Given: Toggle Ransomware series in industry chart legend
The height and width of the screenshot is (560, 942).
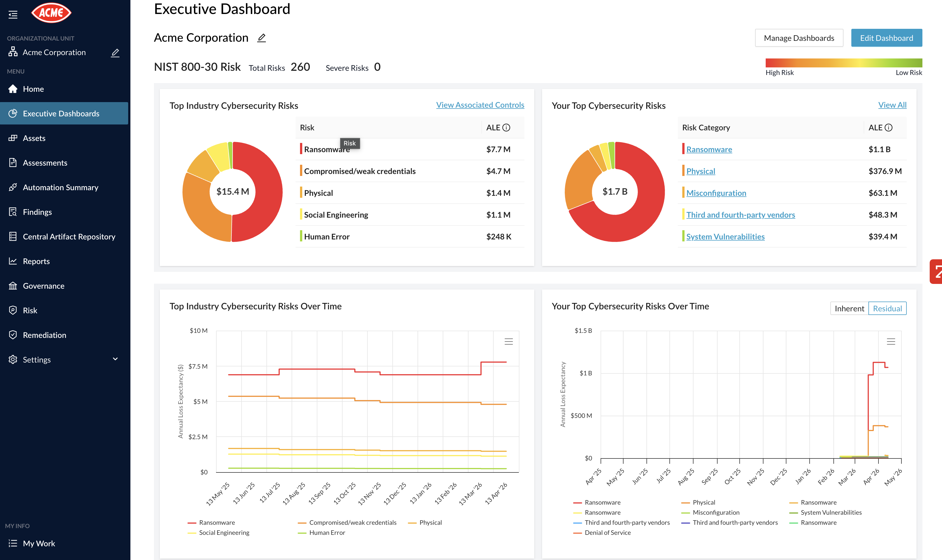Looking at the screenshot, I should click(x=216, y=522).
